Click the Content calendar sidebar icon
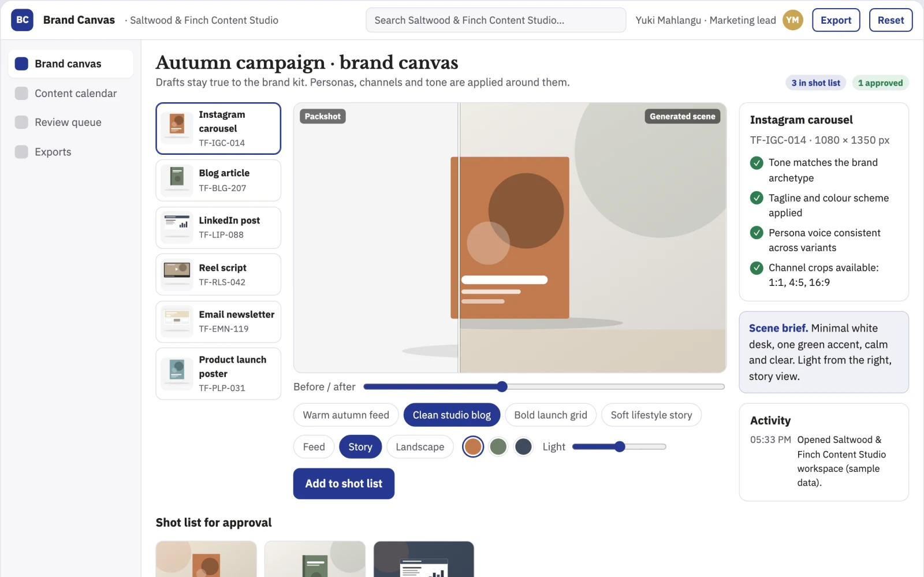This screenshot has width=924, height=577. point(21,93)
